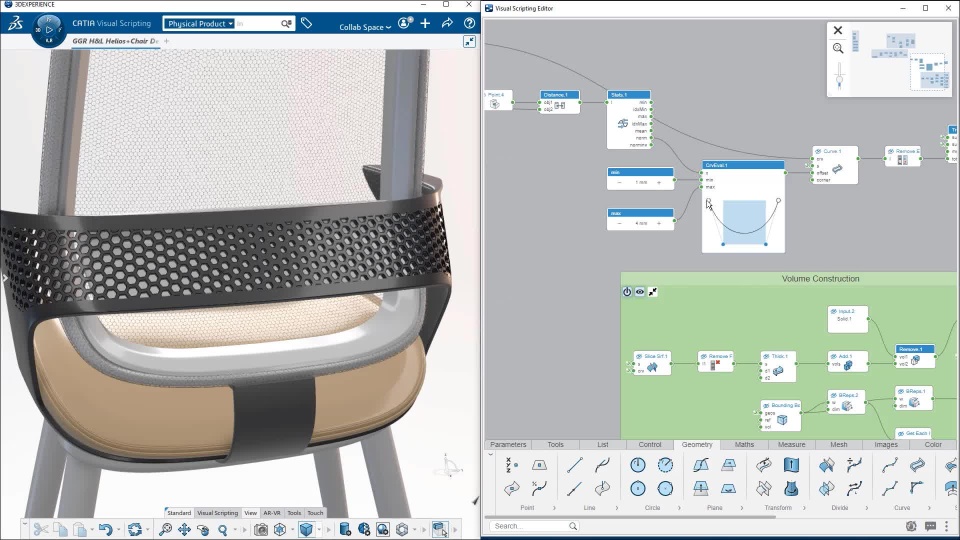Click left blue control point on CrvEval.1 graph
The height and width of the screenshot is (540, 960).
(x=723, y=244)
